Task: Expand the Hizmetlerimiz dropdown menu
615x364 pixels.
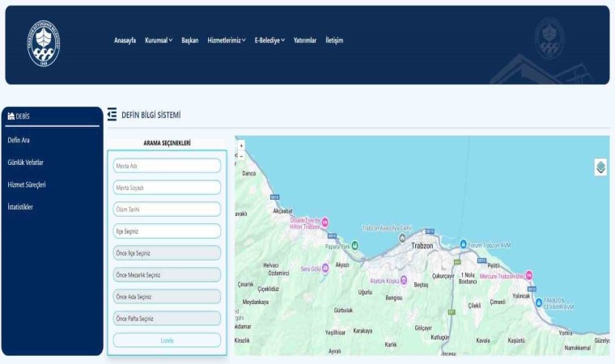Action: pos(227,40)
